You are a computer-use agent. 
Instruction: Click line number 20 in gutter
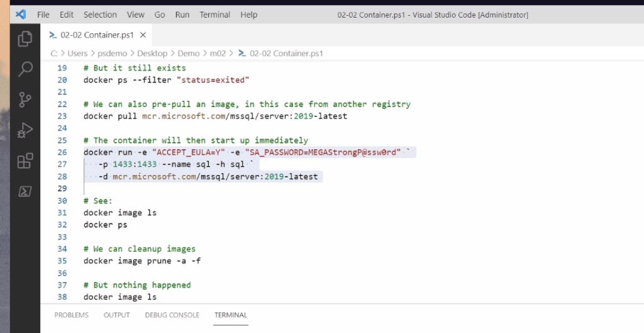(62, 80)
